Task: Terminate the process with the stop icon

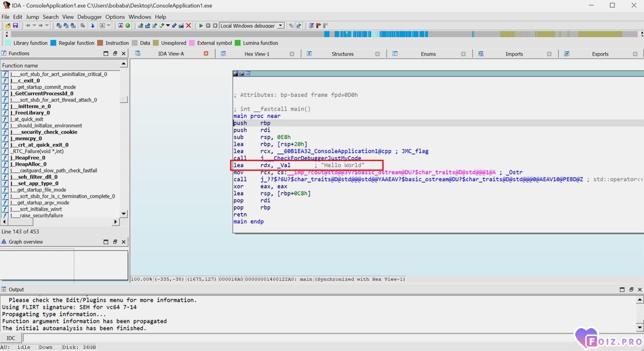Action: [x=215, y=26]
